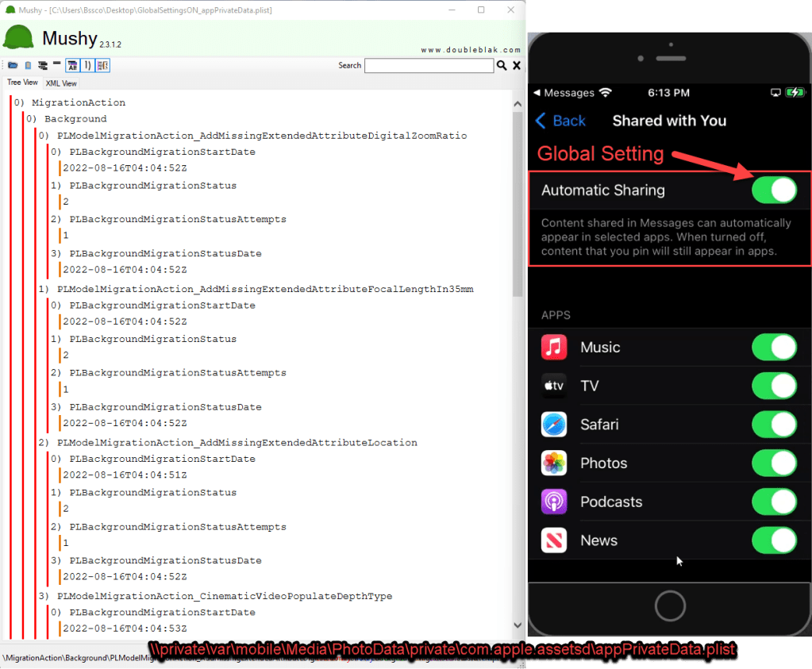Click the clipboard icon in Mushy toolbar
812x669 pixels.
click(x=28, y=65)
